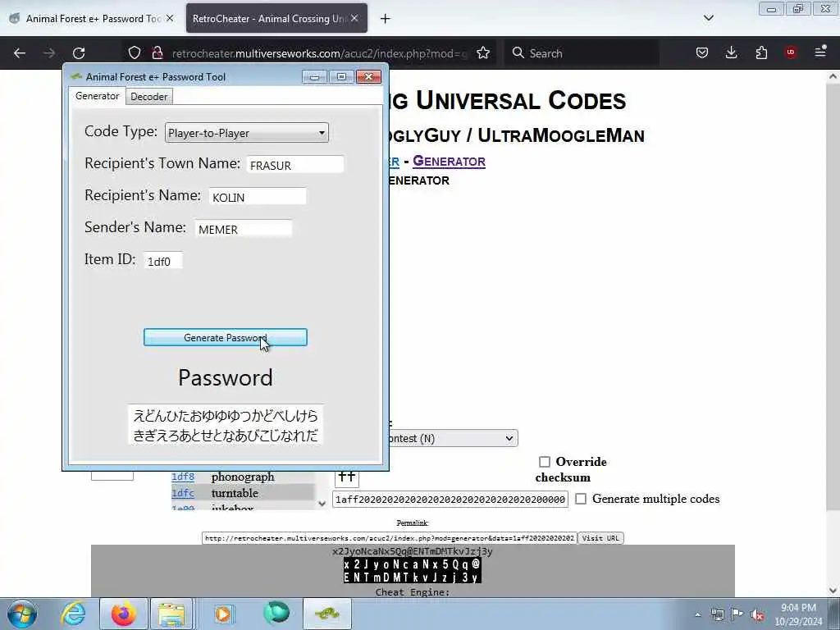Viewport: 840px width, 630px height.
Task: Bookmark this page with the star icon
Action: pyautogui.click(x=483, y=53)
